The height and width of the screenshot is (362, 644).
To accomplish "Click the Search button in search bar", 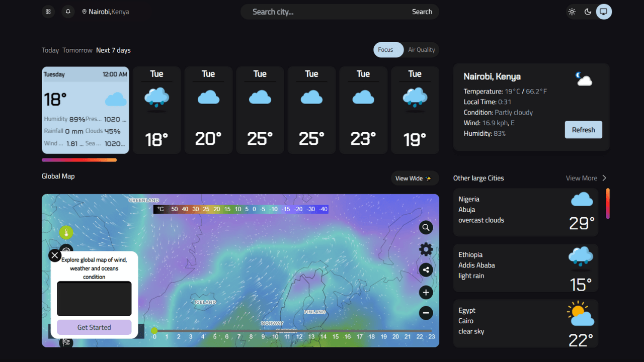I will [x=422, y=12].
